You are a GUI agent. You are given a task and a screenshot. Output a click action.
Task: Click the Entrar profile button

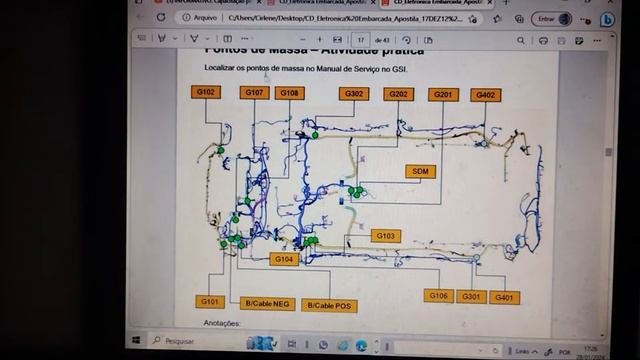551,19
